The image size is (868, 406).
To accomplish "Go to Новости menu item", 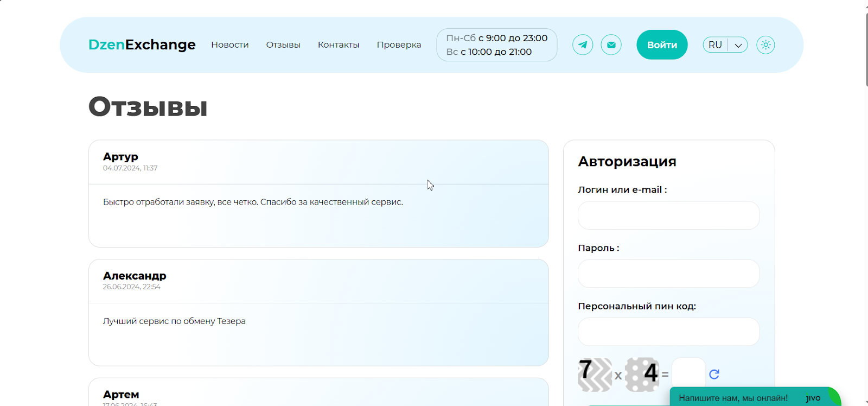I will 230,45.
